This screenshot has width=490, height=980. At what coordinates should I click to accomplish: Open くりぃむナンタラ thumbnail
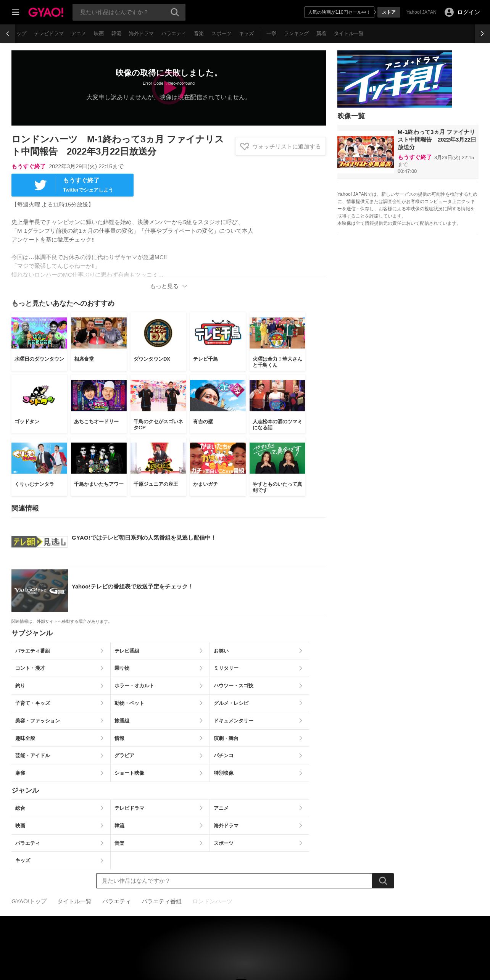(39, 458)
